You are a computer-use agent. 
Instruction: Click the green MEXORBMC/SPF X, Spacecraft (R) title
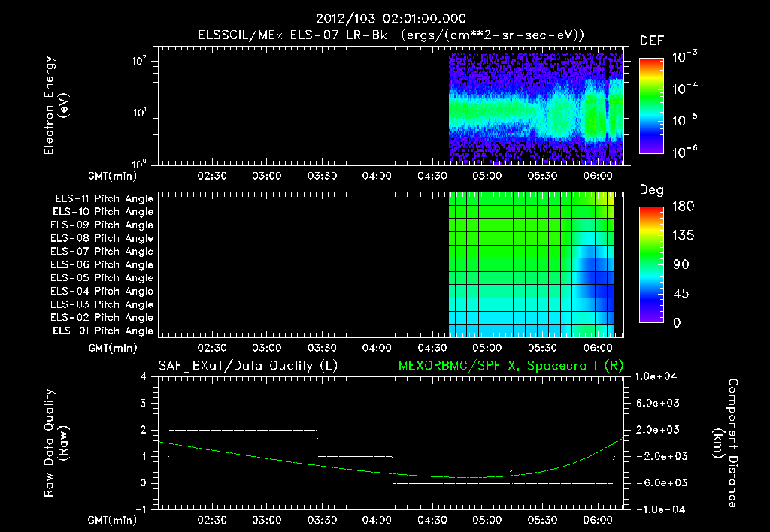click(x=511, y=366)
